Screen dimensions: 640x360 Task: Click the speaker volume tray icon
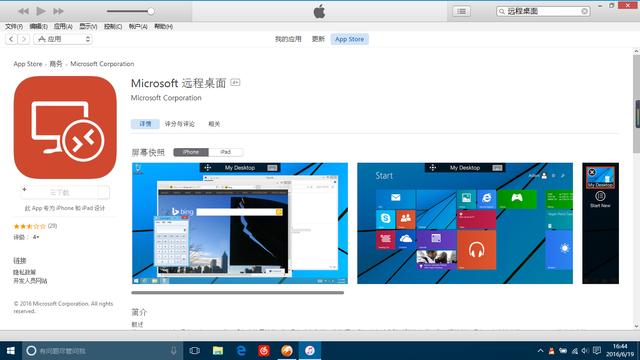click(585, 351)
